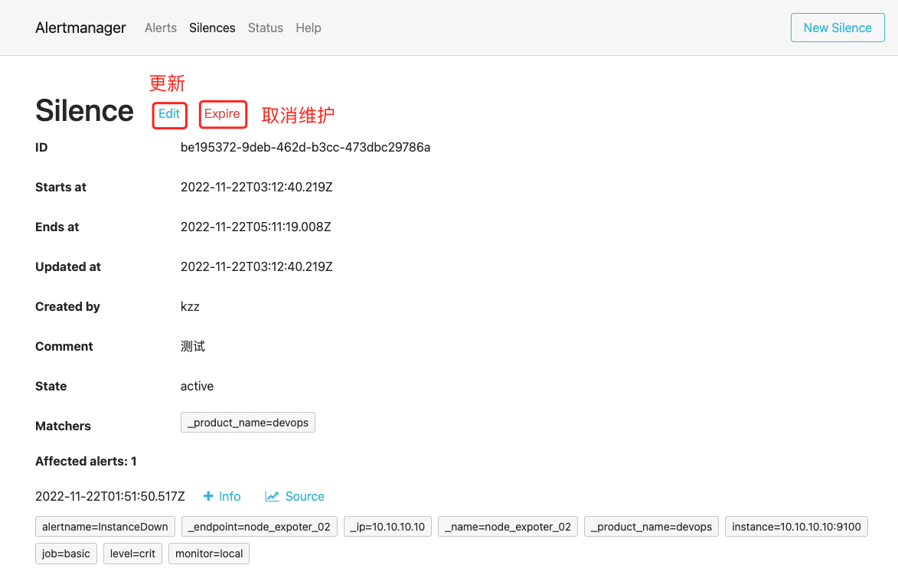Screen dimensions: 898x588
Task: Click the Starts at value 2022-11-22T03:12:40.219Z
Action: point(256,188)
